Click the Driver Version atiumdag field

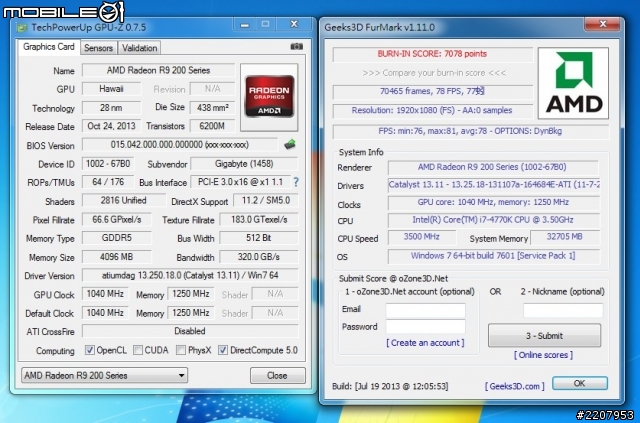click(x=190, y=276)
